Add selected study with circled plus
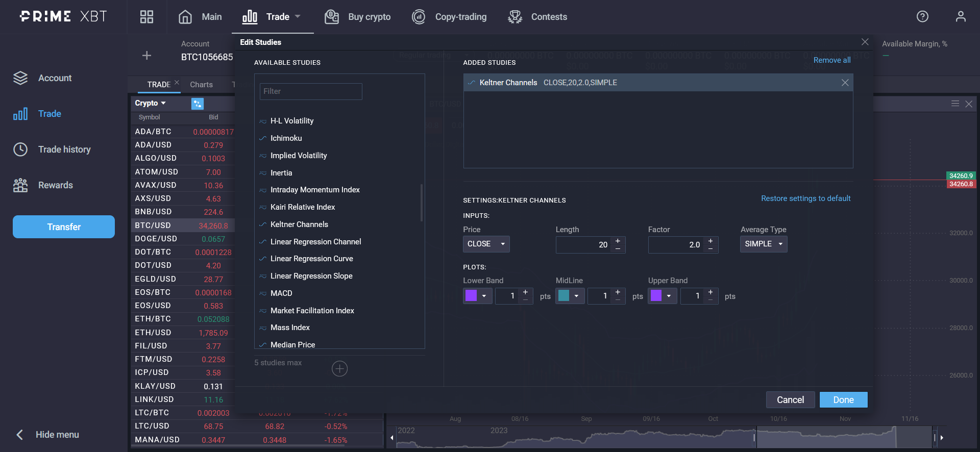 click(339, 368)
